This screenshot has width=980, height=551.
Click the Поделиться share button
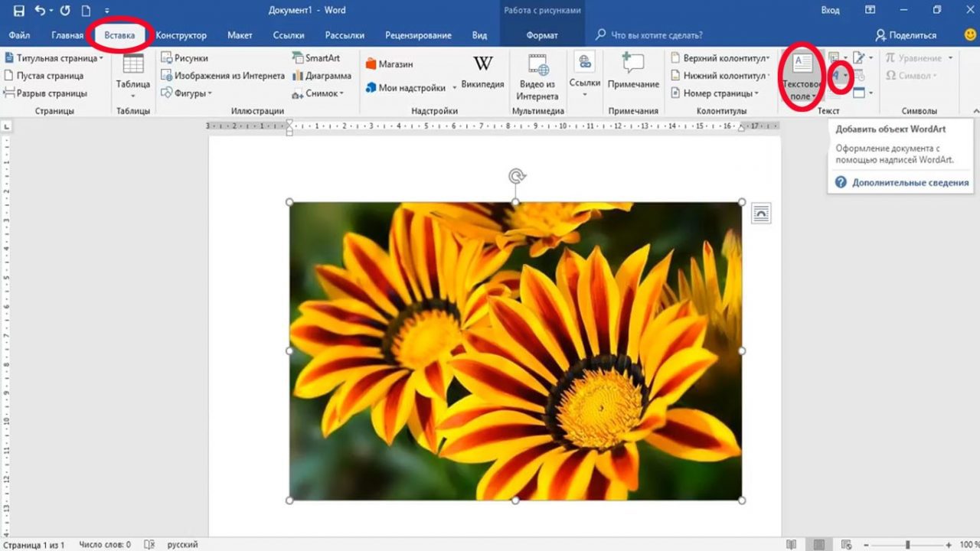(906, 35)
